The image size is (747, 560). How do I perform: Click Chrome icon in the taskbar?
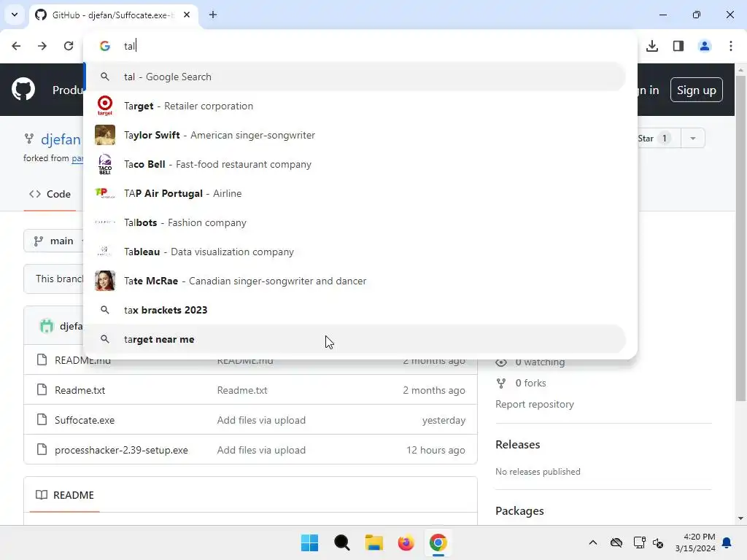[438, 542]
